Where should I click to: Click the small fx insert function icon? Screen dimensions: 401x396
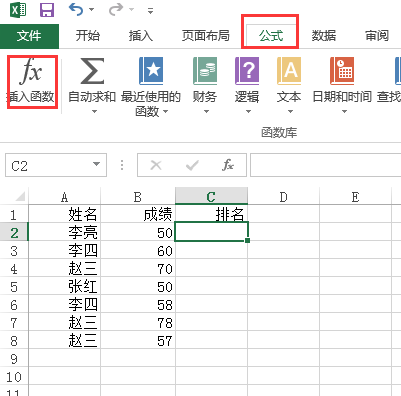[228, 165]
